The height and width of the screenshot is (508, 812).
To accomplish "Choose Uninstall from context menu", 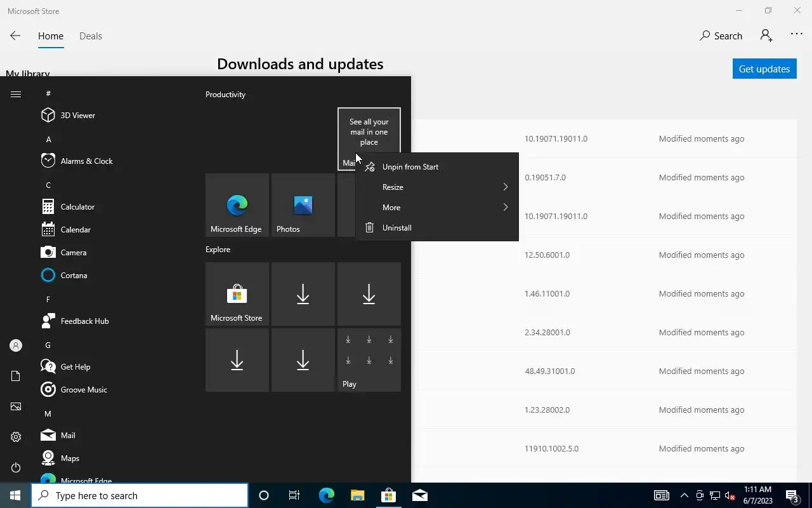I will tap(437, 228).
